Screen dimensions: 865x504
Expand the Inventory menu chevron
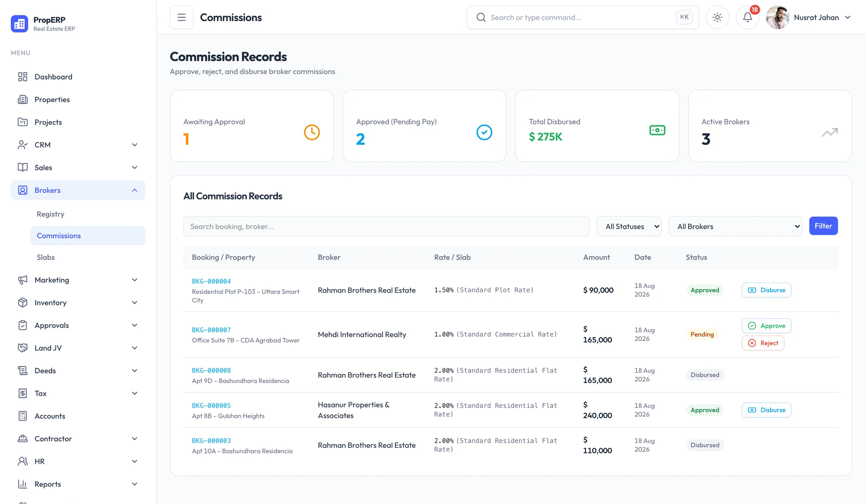(x=135, y=303)
